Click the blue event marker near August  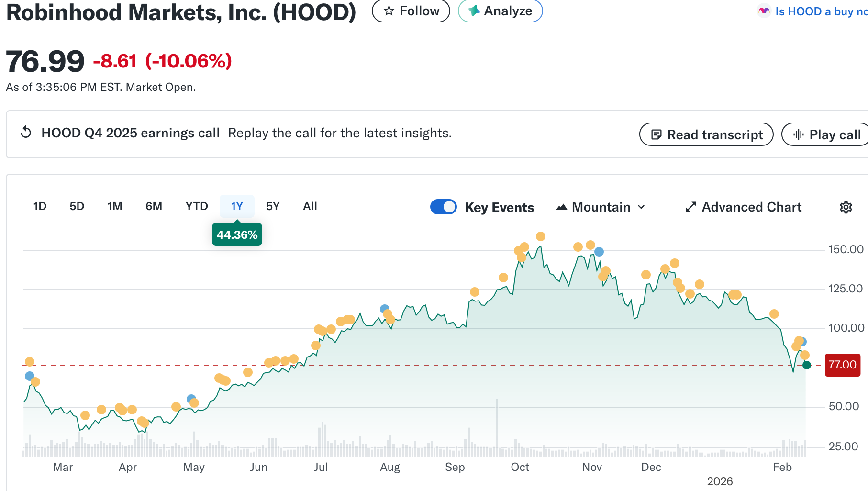click(385, 309)
